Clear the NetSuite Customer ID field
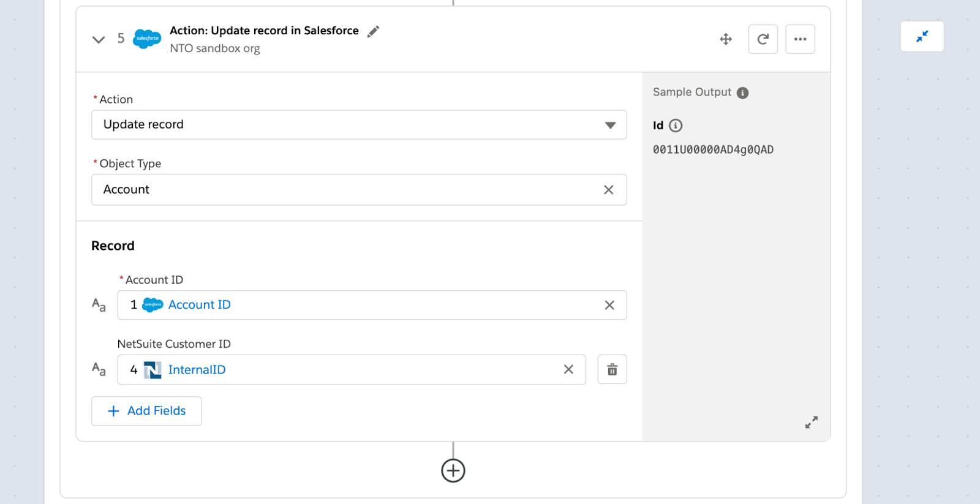Image resolution: width=980 pixels, height=504 pixels. (568, 369)
